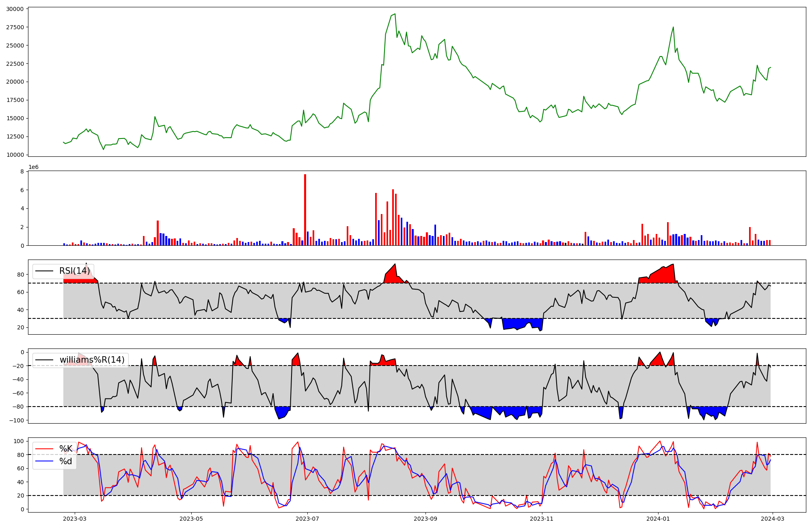
Task: Click the 2024-03 date tick label
Action: 773,519
